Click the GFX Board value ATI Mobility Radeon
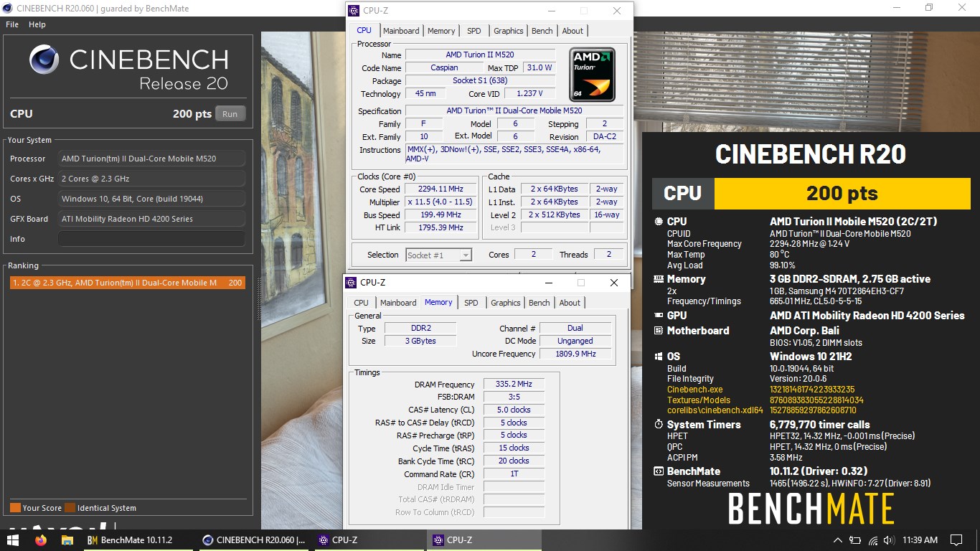This screenshot has height=551, width=980. coord(151,219)
